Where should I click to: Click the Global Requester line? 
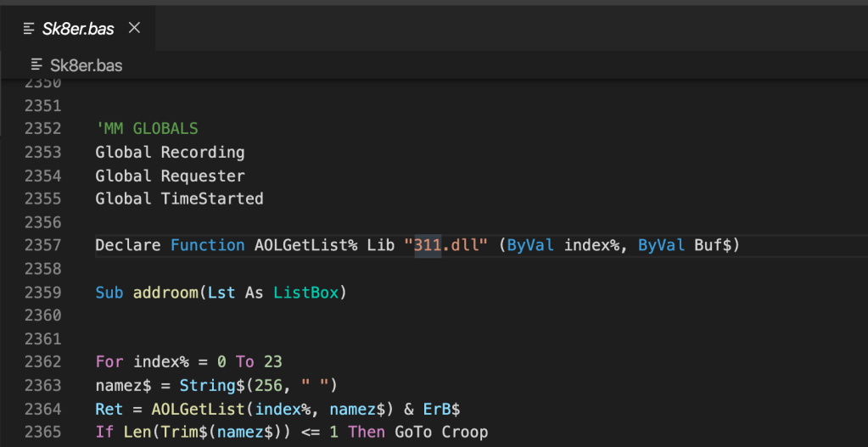coord(170,176)
